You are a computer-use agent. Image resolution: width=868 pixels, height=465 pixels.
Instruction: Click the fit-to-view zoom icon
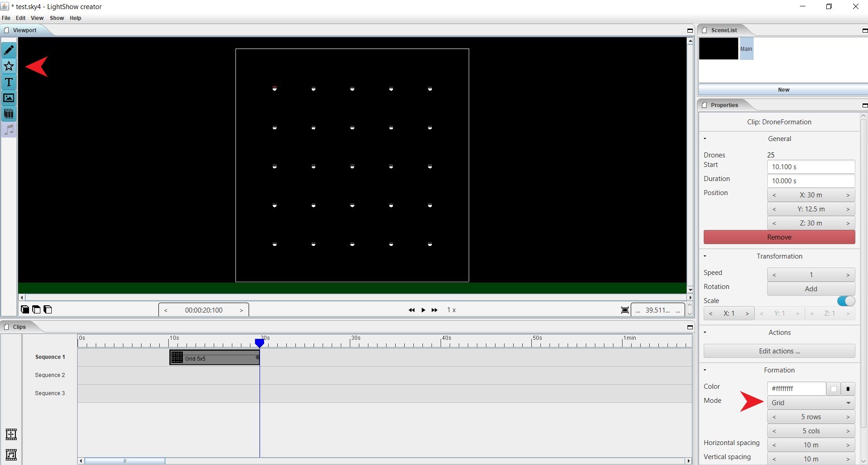[625, 310]
